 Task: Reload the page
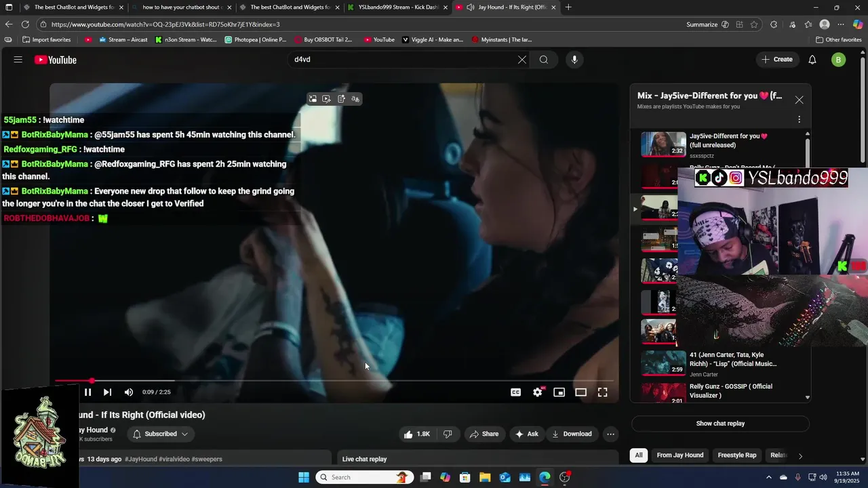[25, 24]
